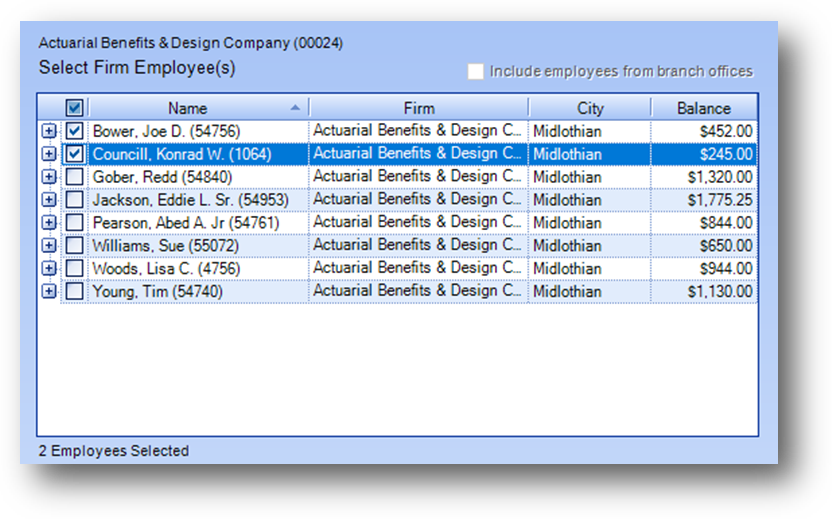This screenshot has width=832, height=519.
Task: Expand the Jackson, Eddie L. Sr. row
Action: pyautogui.click(x=49, y=200)
